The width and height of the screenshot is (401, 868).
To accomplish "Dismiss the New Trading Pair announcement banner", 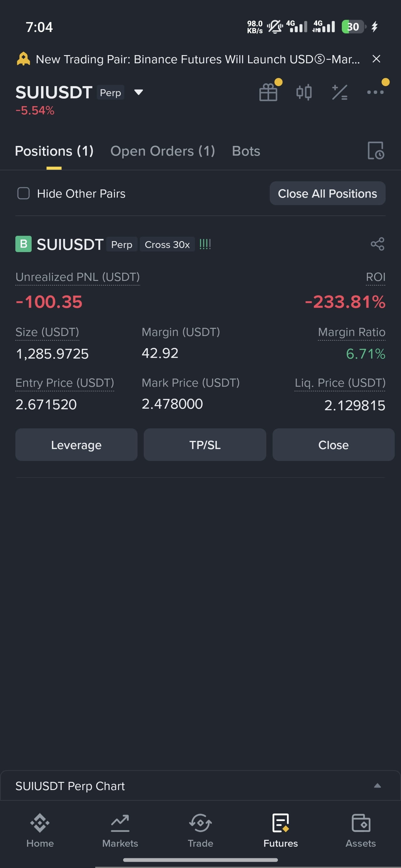I will pyautogui.click(x=376, y=59).
